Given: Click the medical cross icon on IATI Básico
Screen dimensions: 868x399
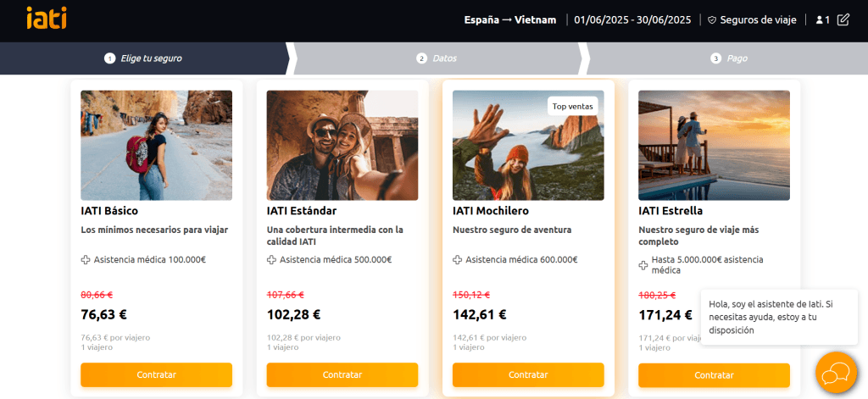Looking at the screenshot, I should (86, 259).
